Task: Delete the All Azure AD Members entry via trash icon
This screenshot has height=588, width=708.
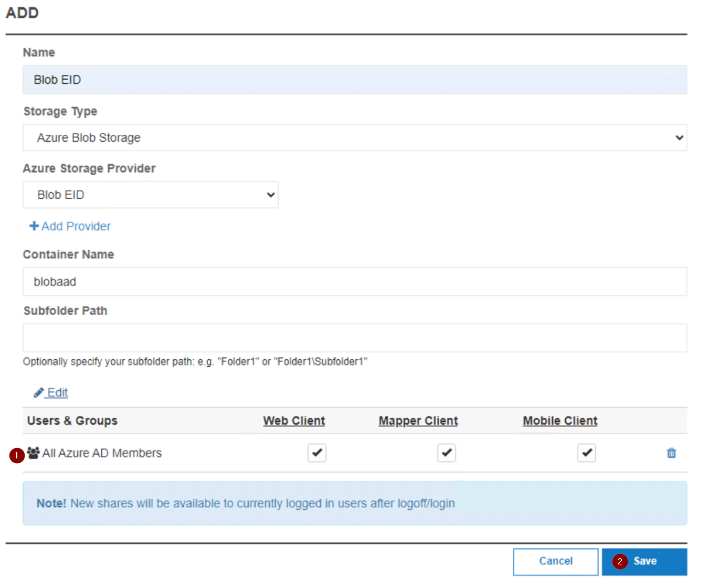Action: 671,453
